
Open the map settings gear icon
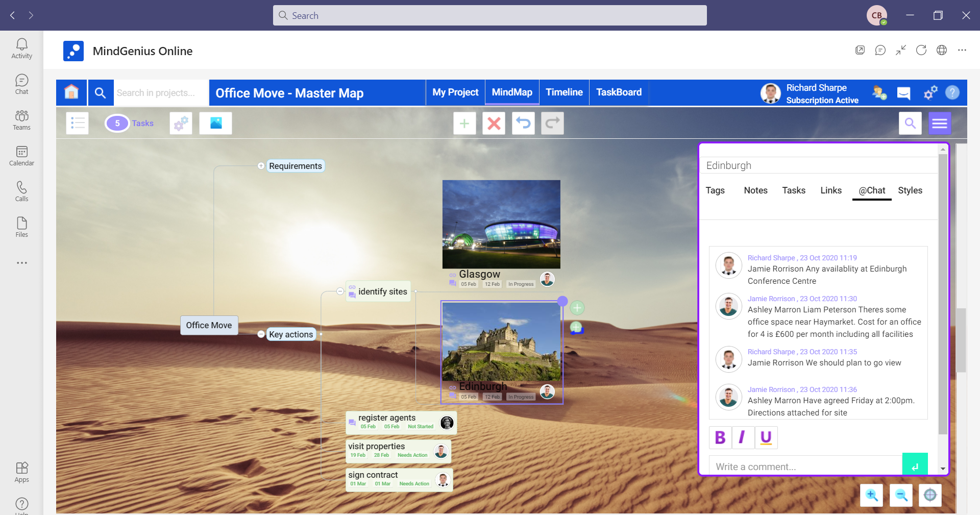[x=181, y=123]
